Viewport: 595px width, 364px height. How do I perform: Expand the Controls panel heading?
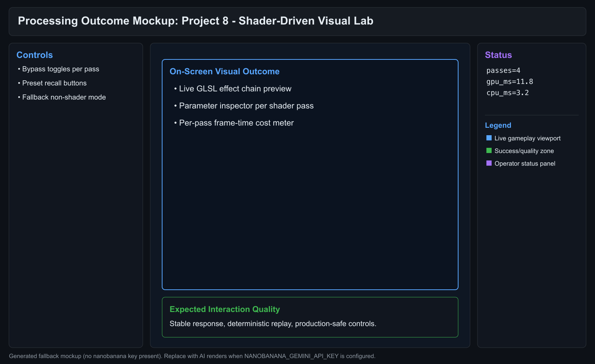click(x=34, y=55)
